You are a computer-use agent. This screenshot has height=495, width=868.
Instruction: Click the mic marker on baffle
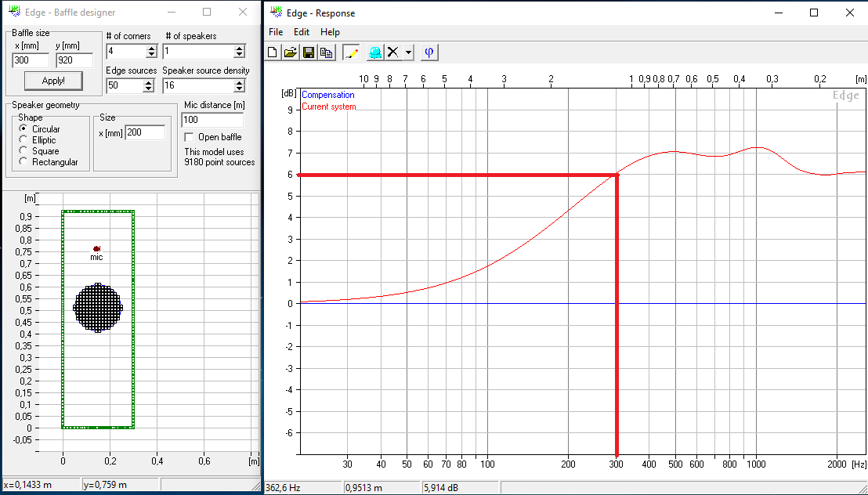[96, 248]
